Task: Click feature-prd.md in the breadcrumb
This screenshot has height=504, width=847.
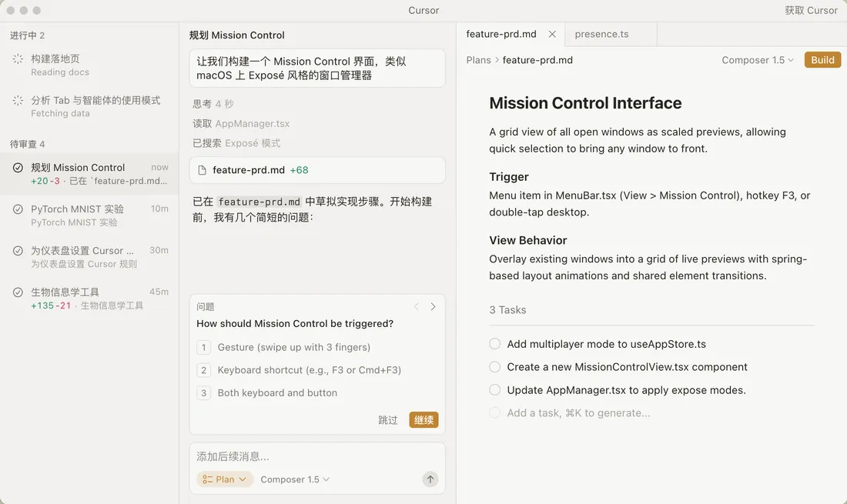Action: click(537, 61)
